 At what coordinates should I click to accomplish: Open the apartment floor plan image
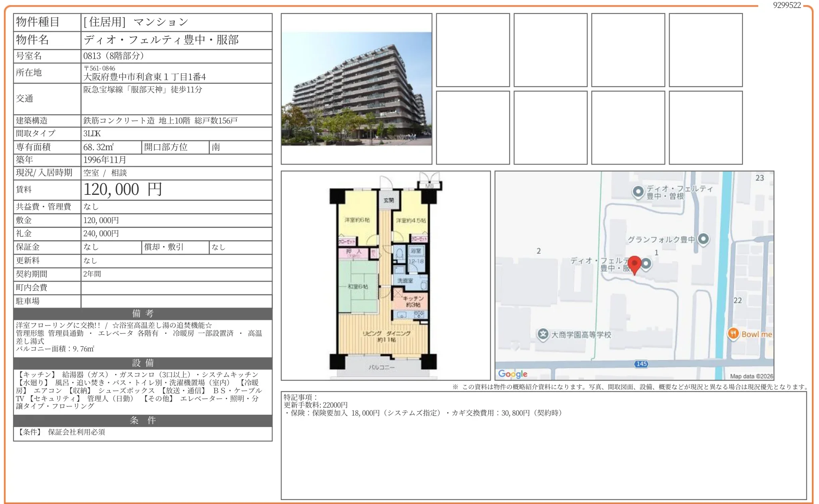point(386,275)
